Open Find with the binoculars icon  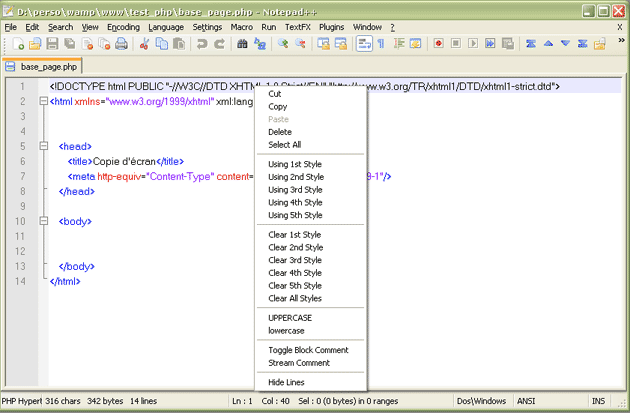pos(242,44)
